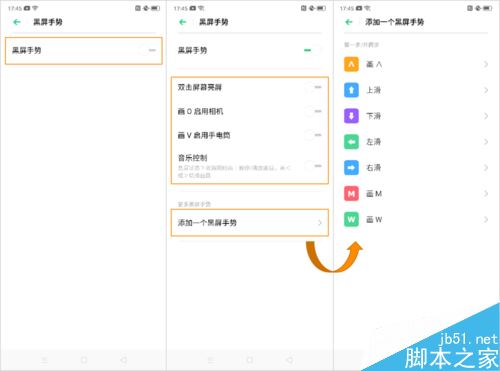Tap back nav button on middle screen

(290, 360)
